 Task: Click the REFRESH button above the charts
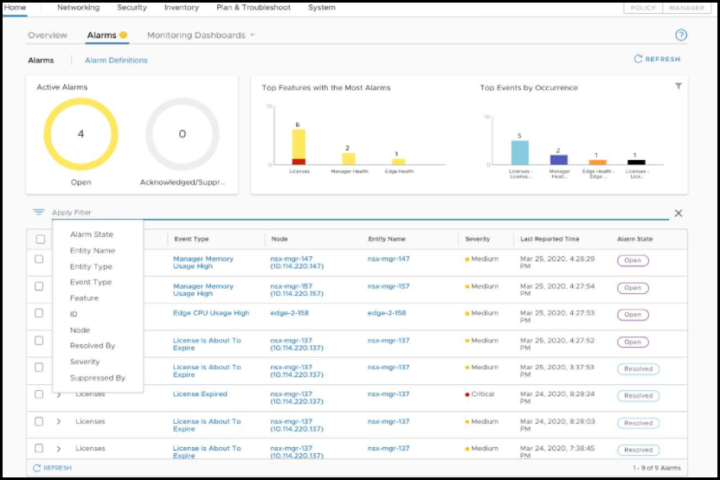point(657,59)
